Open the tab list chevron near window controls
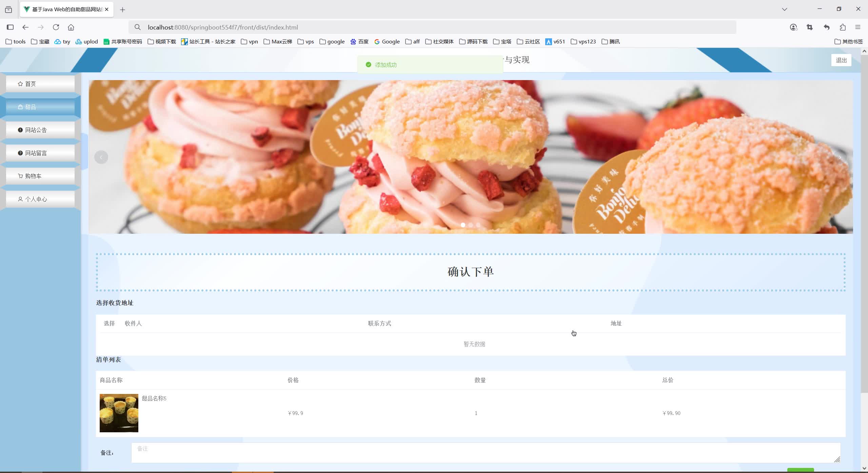The image size is (868, 473). point(785,9)
